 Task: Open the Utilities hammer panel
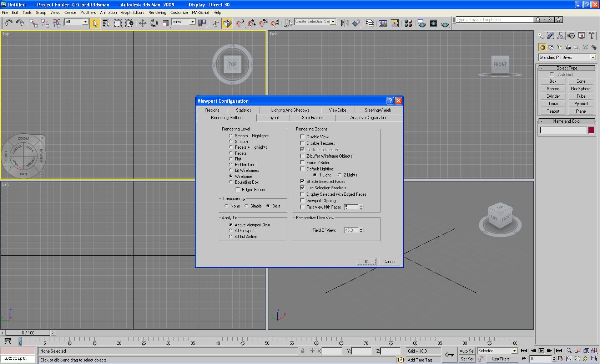(x=592, y=36)
